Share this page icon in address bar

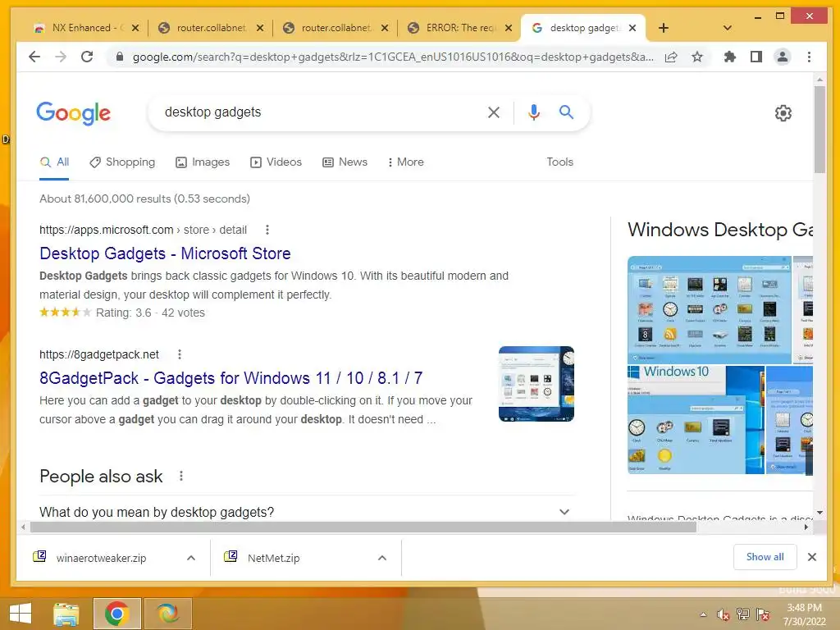[x=671, y=57]
